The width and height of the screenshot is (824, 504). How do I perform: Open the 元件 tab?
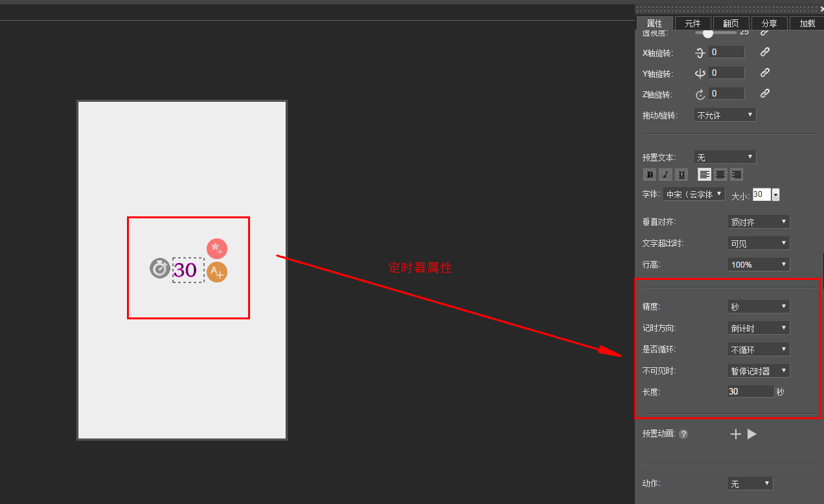coord(692,23)
